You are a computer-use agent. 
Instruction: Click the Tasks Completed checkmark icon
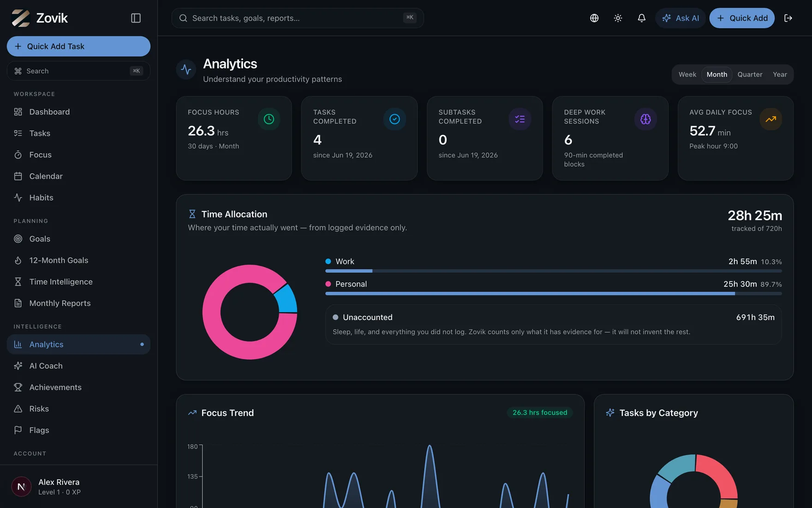coord(394,119)
